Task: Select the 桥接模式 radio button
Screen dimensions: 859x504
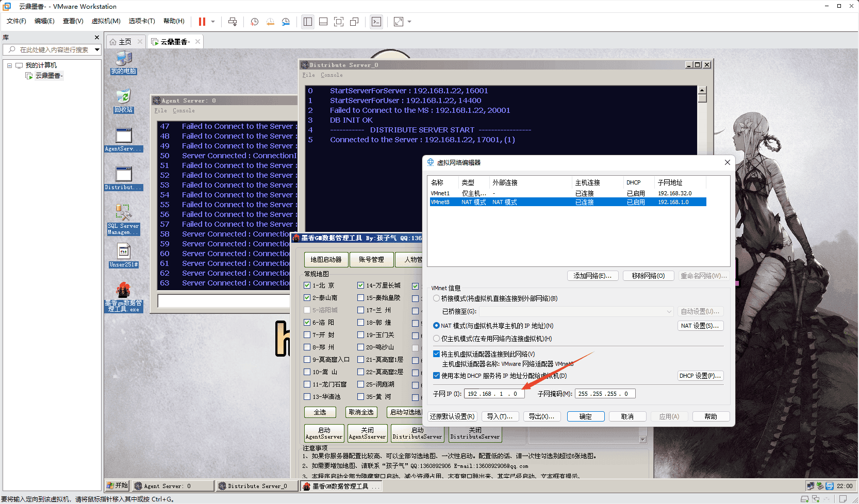Action: 436,298
